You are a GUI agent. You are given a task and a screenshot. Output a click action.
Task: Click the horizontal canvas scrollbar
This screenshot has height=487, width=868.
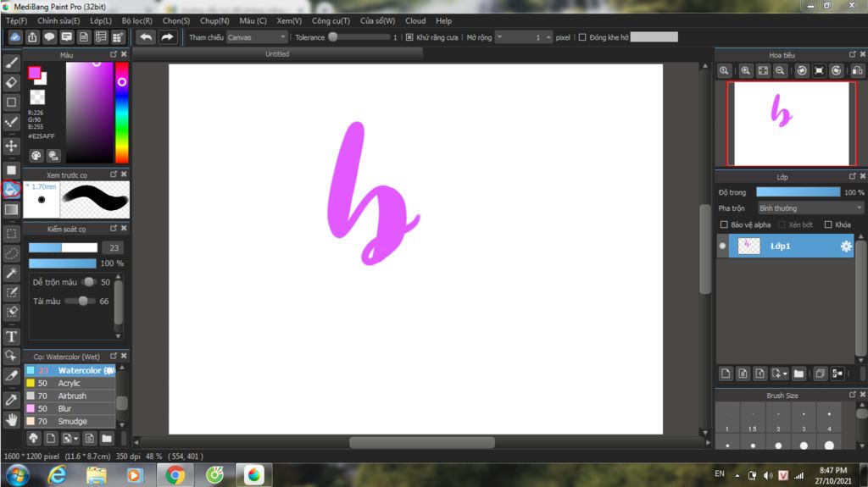click(x=422, y=443)
